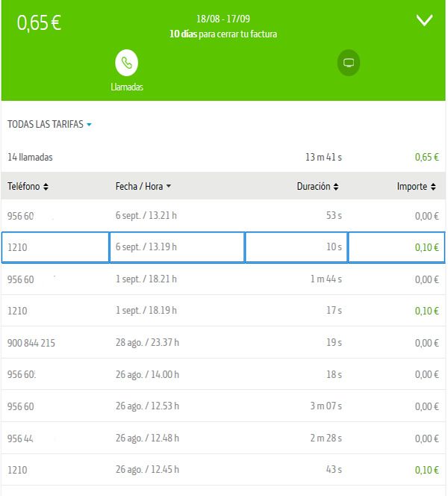
Task: Select the Llamadas phone icon
Action: [126, 63]
